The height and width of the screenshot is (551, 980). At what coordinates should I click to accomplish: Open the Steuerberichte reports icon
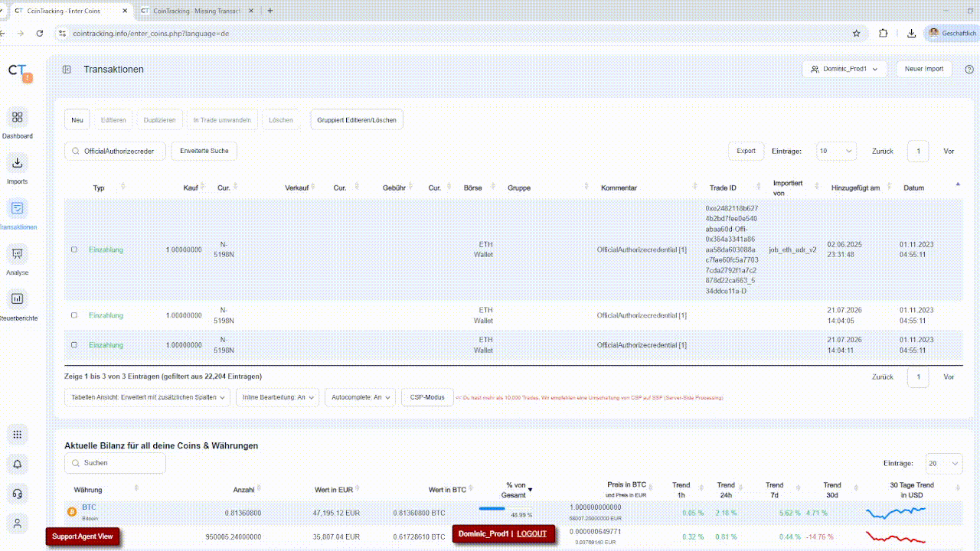(18, 299)
